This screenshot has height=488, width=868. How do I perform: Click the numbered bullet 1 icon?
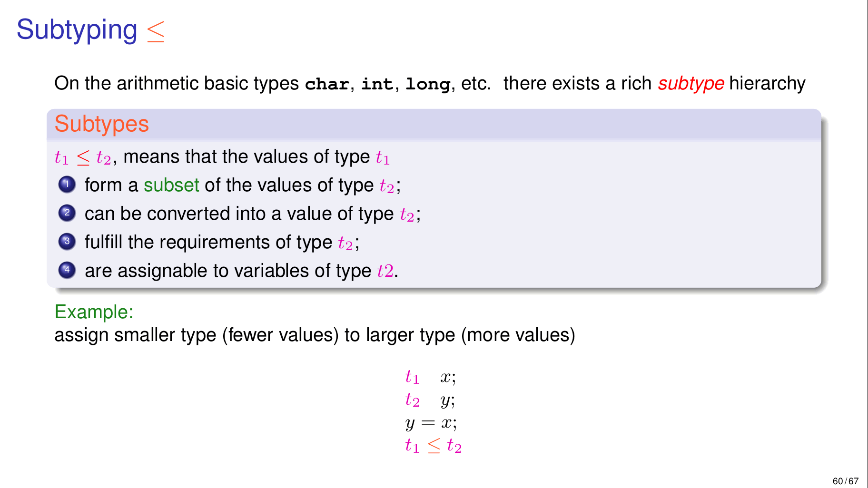(67, 184)
